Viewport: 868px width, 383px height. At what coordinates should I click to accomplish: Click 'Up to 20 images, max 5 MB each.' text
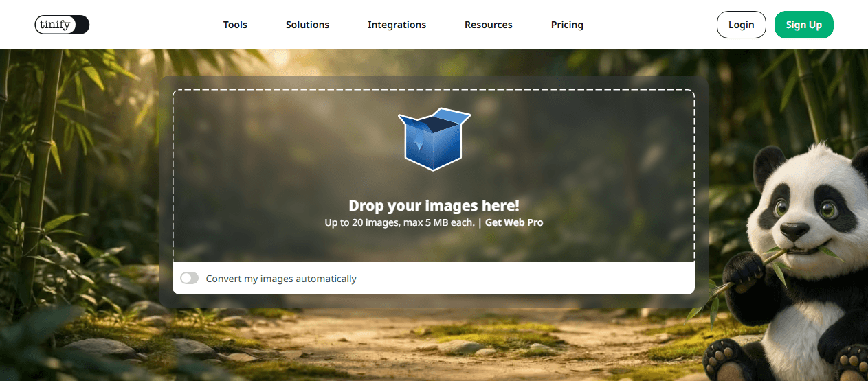point(399,222)
